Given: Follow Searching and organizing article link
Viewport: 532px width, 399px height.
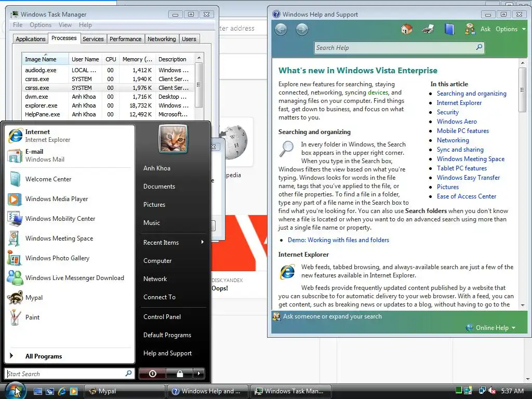Looking at the screenshot, I should tap(471, 94).
